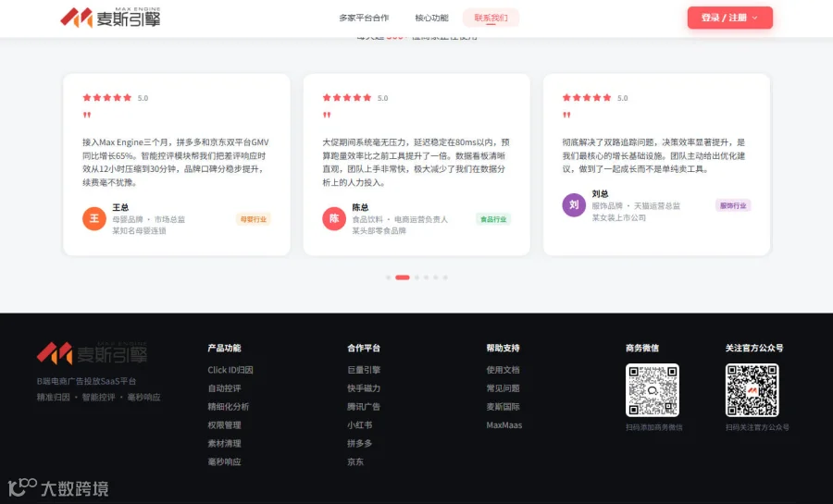The width and height of the screenshot is (833, 504).
Task: Open the 权限管理 footer link
Action: [224, 425]
